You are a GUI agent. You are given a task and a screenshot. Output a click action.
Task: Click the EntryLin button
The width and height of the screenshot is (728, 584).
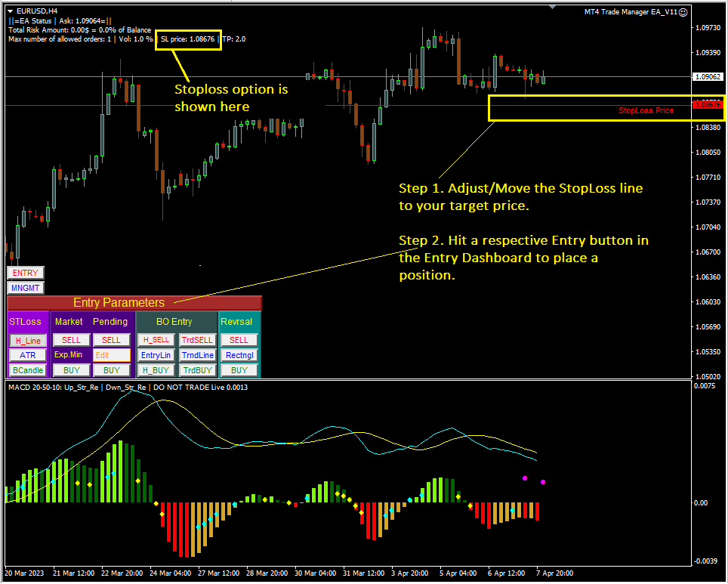(156, 355)
